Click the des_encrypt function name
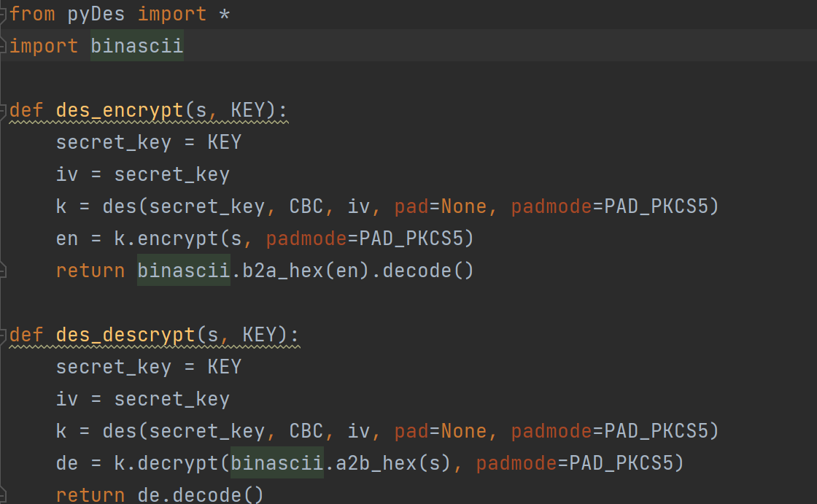 pos(120,111)
